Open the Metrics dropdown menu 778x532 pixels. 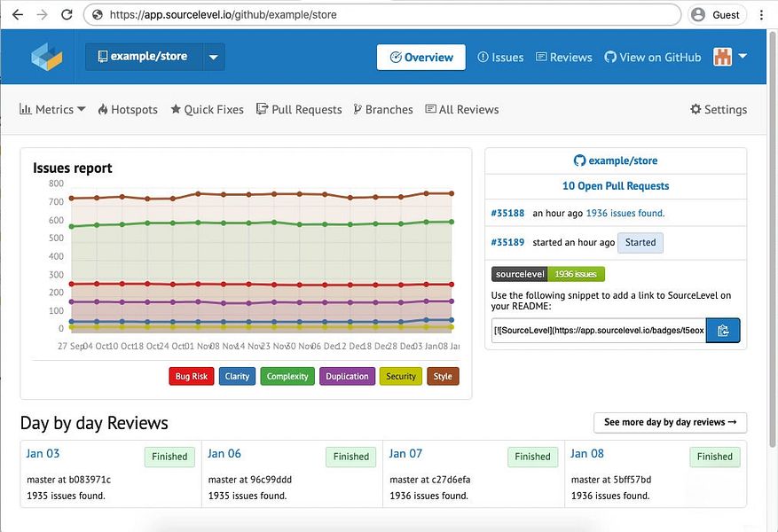pyautogui.click(x=52, y=109)
